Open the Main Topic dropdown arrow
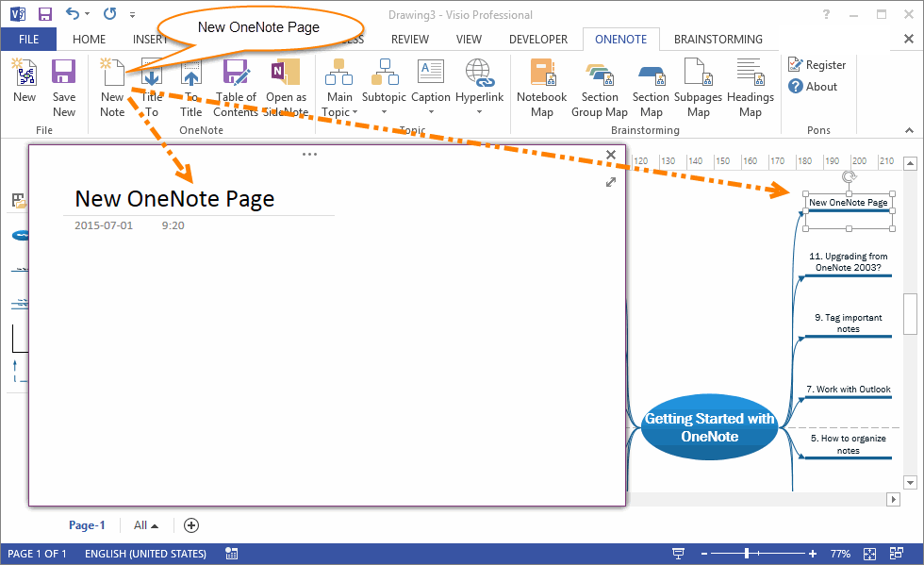The width and height of the screenshot is (924, 565). [x=355, y=112]
